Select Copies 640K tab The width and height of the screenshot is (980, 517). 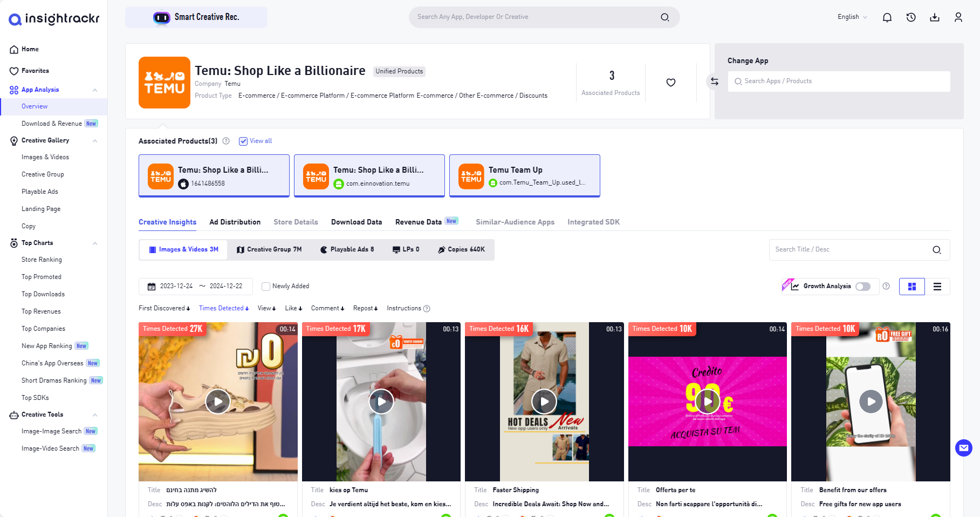[x=462, y=250]
